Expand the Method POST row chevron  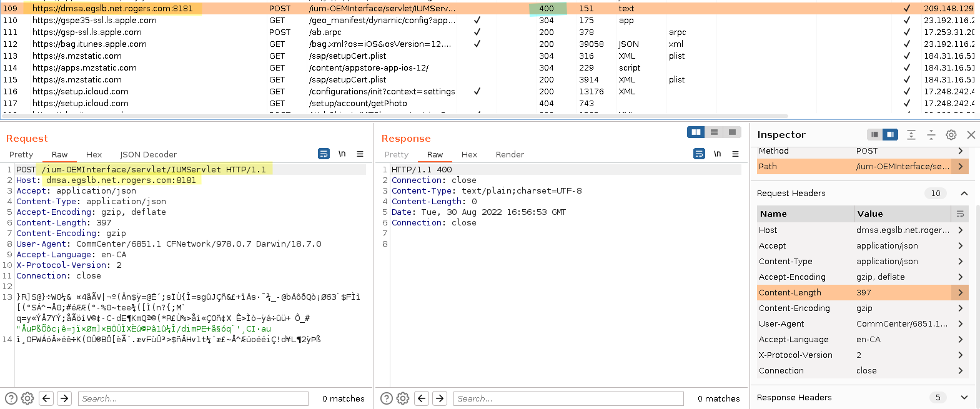coord(960,151)
